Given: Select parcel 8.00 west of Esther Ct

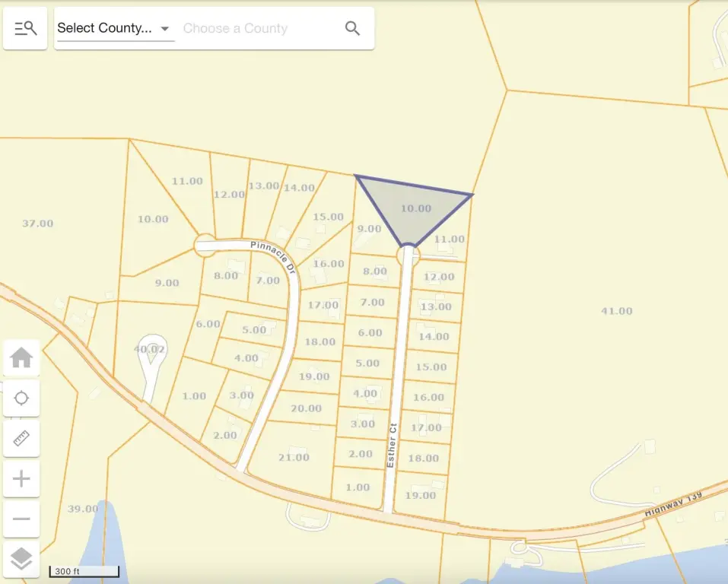Looking at the screenshot, I should (x=375, y=271).
